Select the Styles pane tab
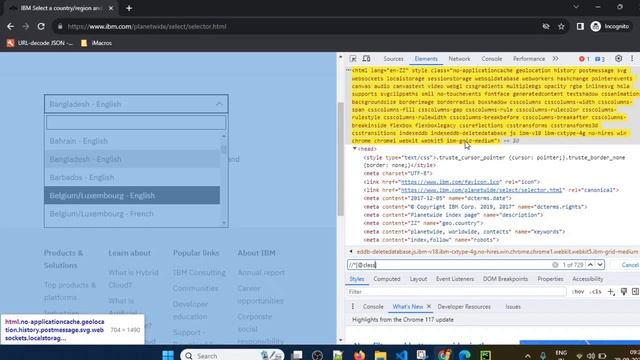640x360 pixels. [x=357, y=279]
